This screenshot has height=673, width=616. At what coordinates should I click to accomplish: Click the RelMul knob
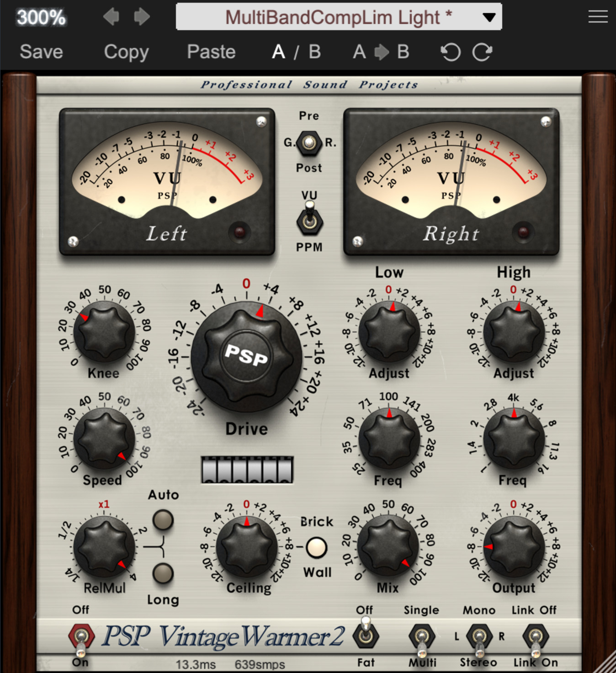[104, 546]
